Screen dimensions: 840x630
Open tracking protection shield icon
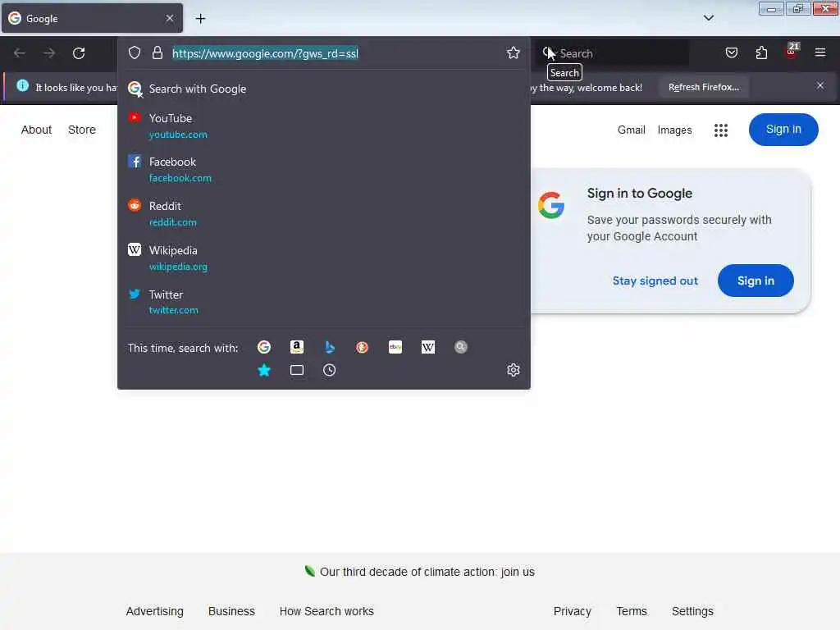(135, 53)
